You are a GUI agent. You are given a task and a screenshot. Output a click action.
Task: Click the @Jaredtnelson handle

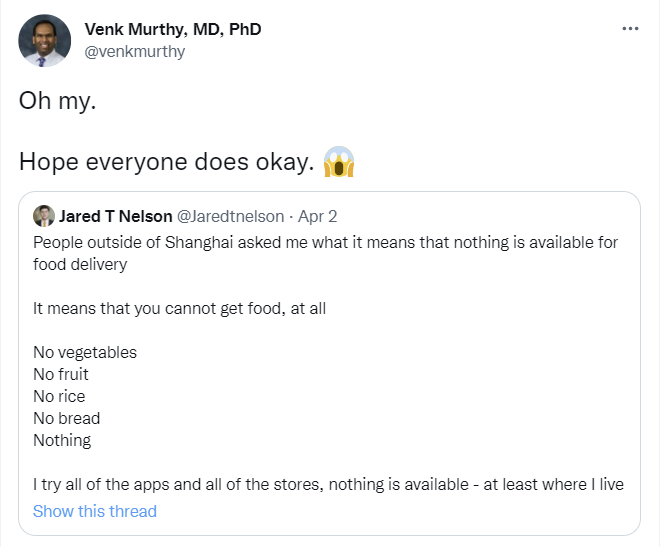tap(233, 216)
